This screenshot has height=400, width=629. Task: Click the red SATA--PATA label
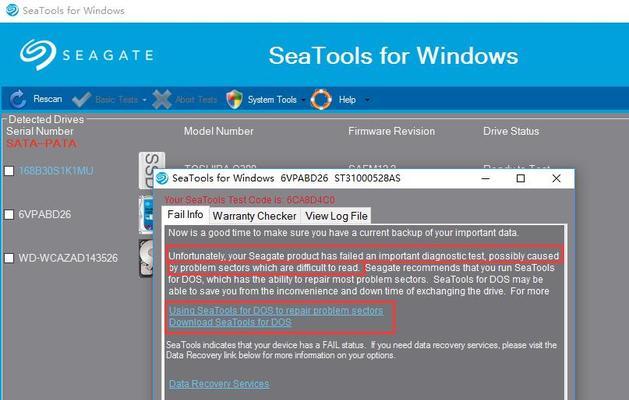pyautogui.click(x=41, y=144)
